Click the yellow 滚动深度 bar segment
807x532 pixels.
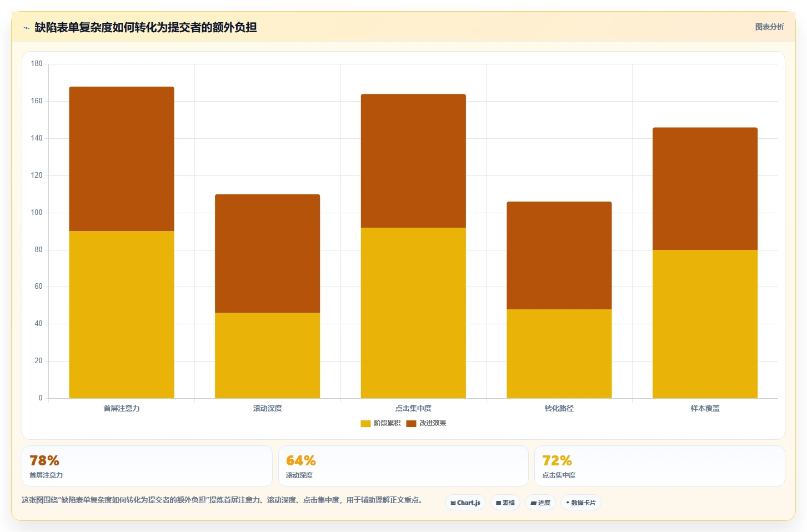click(268, 355)
